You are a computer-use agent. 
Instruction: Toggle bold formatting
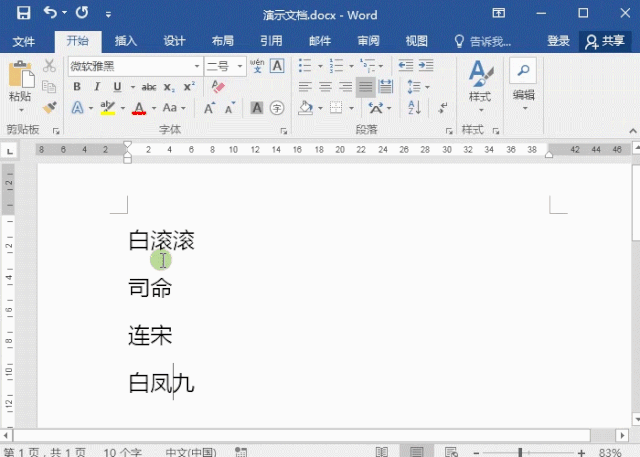pos(77,87)
